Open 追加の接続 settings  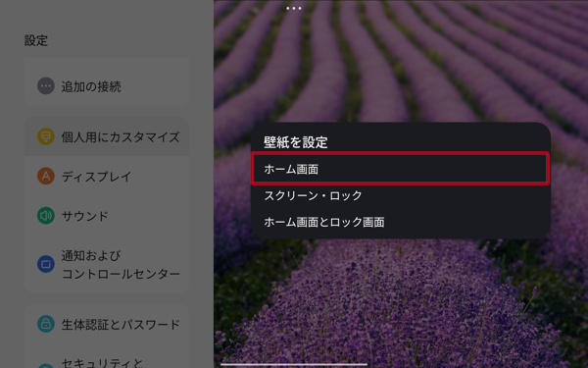pos(107,86)
